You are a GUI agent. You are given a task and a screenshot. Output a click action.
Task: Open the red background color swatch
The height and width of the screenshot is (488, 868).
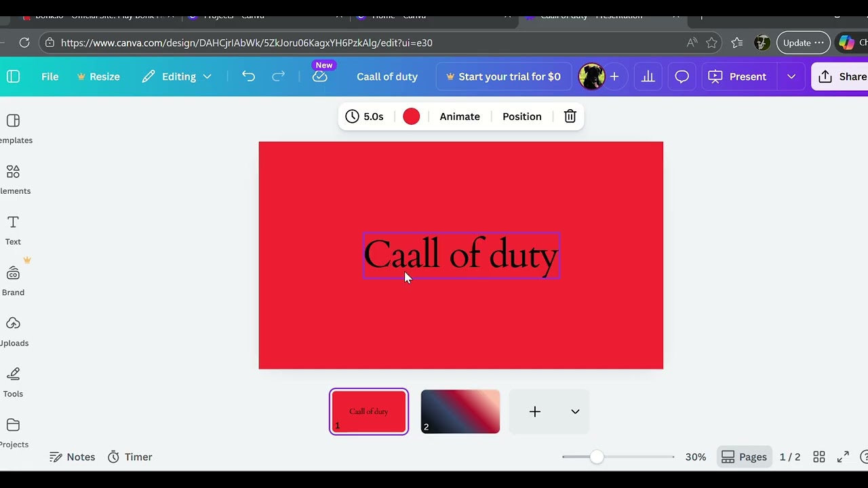coord(412,117)
